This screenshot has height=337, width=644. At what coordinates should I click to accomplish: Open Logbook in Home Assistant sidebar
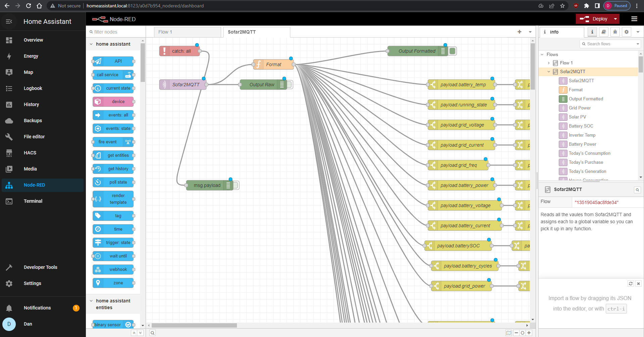[x=42, y=88]
